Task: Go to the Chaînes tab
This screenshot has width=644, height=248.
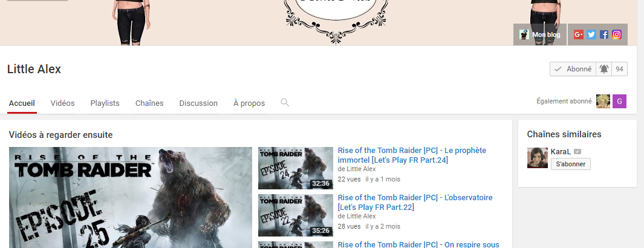Action: [149, 103]
